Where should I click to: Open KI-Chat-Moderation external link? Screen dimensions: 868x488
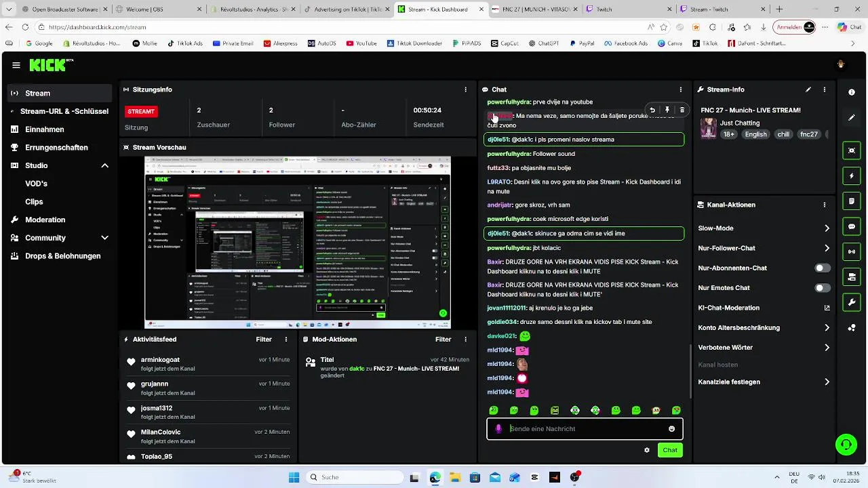[x=827, y=308]
